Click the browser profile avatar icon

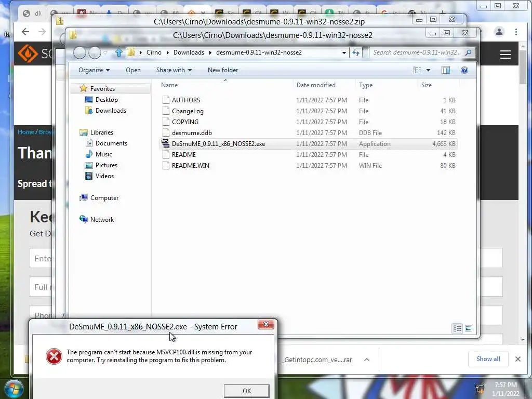[x=499, y=32]
